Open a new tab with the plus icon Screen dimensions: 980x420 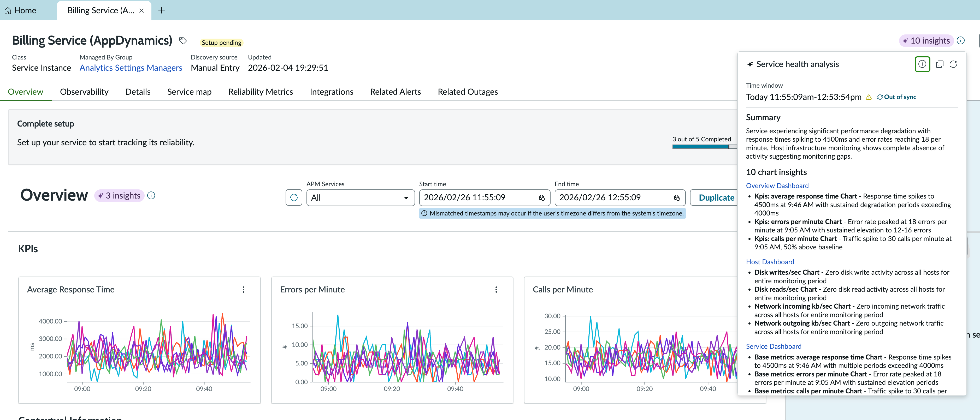[x=162, y=10]
